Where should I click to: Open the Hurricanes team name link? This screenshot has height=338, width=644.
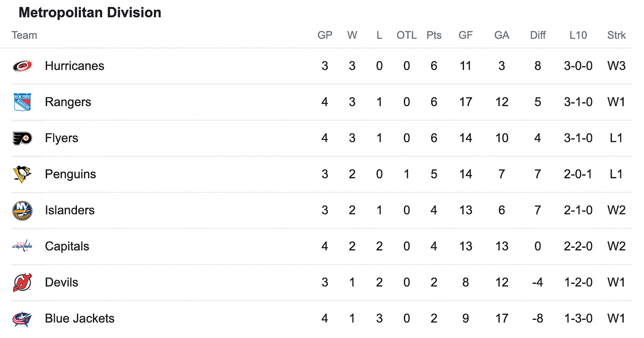tap(74, 66)
